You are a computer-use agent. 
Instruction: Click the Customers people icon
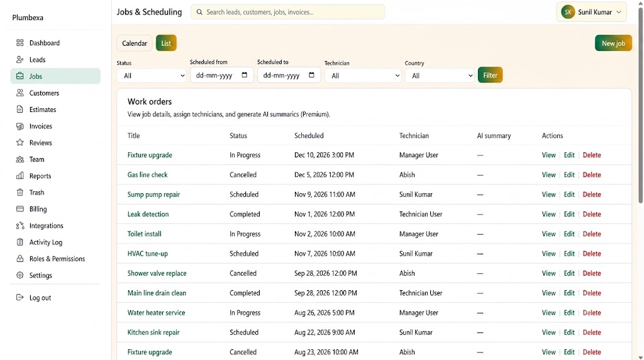pos(19,93)
